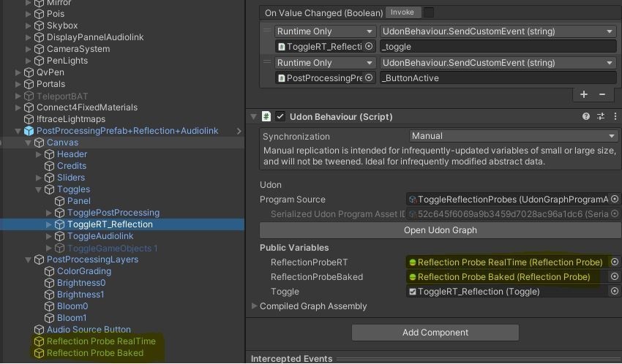This screenshot has height=364, width=622.
Task: Expand Header tree node
Action: click(x=39, y=154)
